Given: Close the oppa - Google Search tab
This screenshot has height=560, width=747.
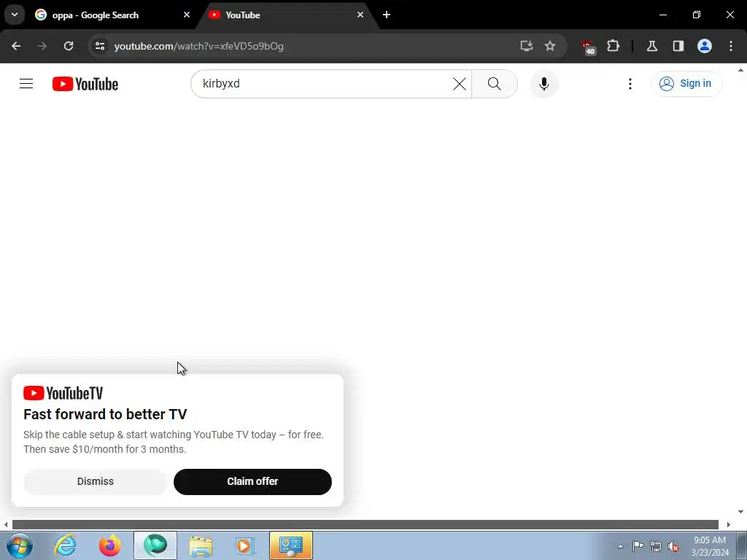Looking at the screenshot, I should click(187, 15).
